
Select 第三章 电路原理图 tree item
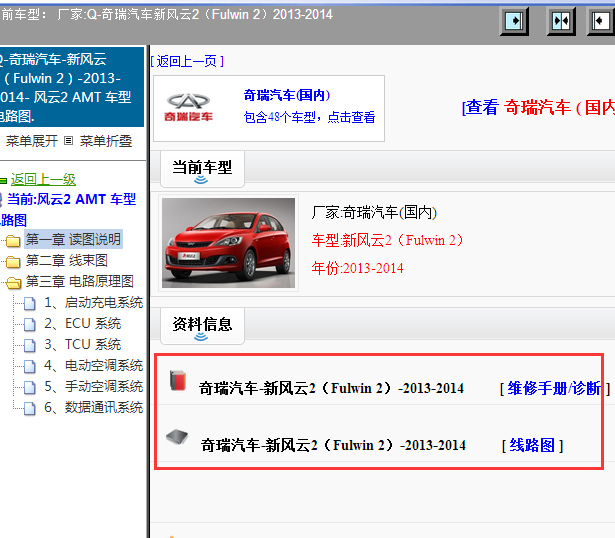(80, 282)
